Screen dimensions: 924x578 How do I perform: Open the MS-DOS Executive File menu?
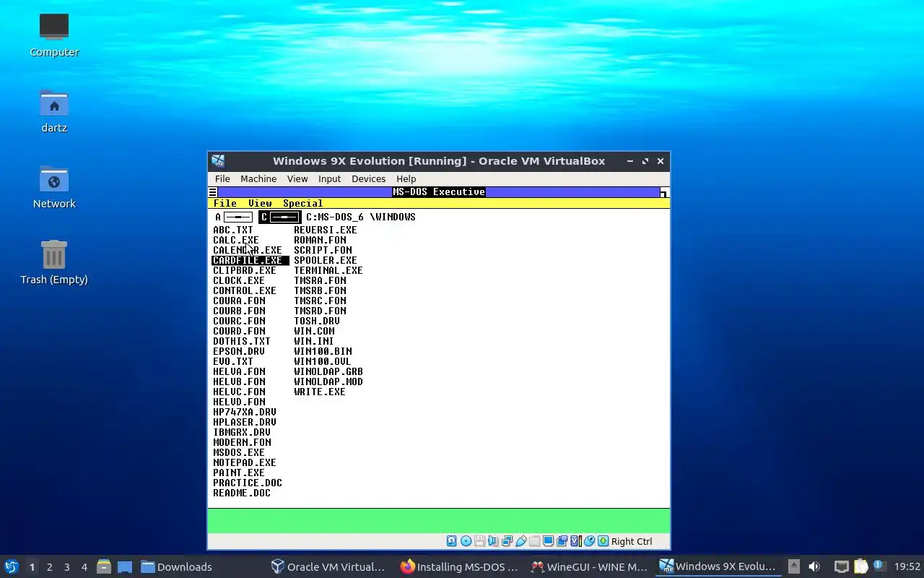point(225,204)
